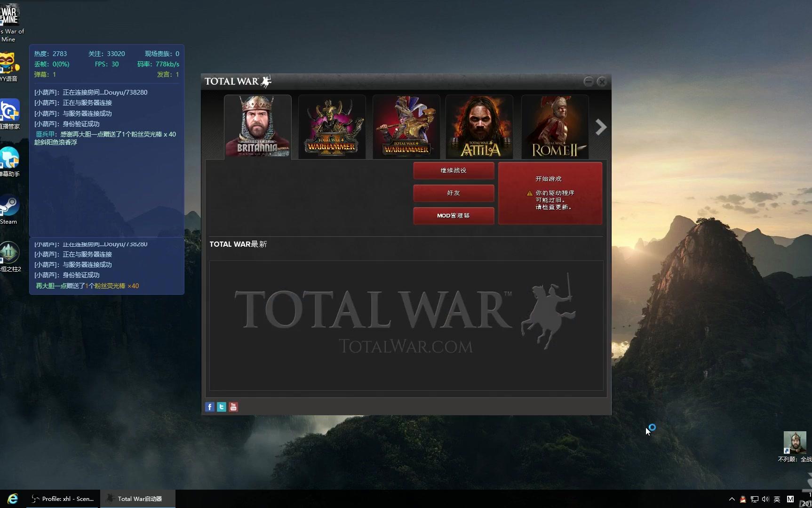Open the 弹幕助手 desktop shortcut
This screenshot has width=812, height=508.
tap(9, 162)
